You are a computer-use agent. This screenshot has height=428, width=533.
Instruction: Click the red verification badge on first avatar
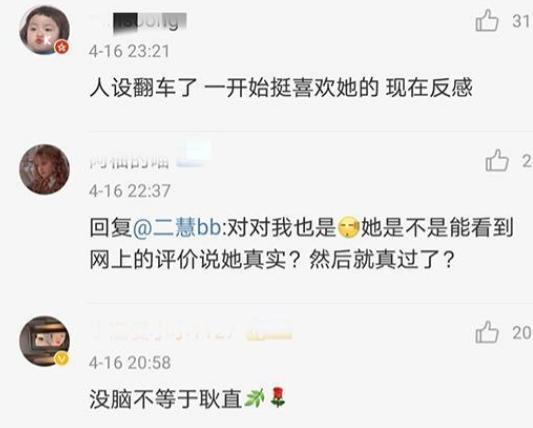point(62,47)
